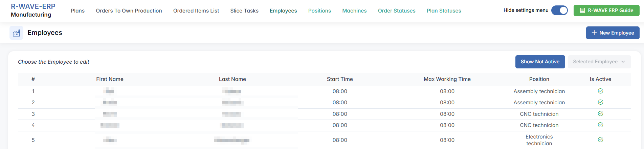Click the Employees factory icon beside the heading
Viewport: 644px width, 149px height.
tap(16, 33)
